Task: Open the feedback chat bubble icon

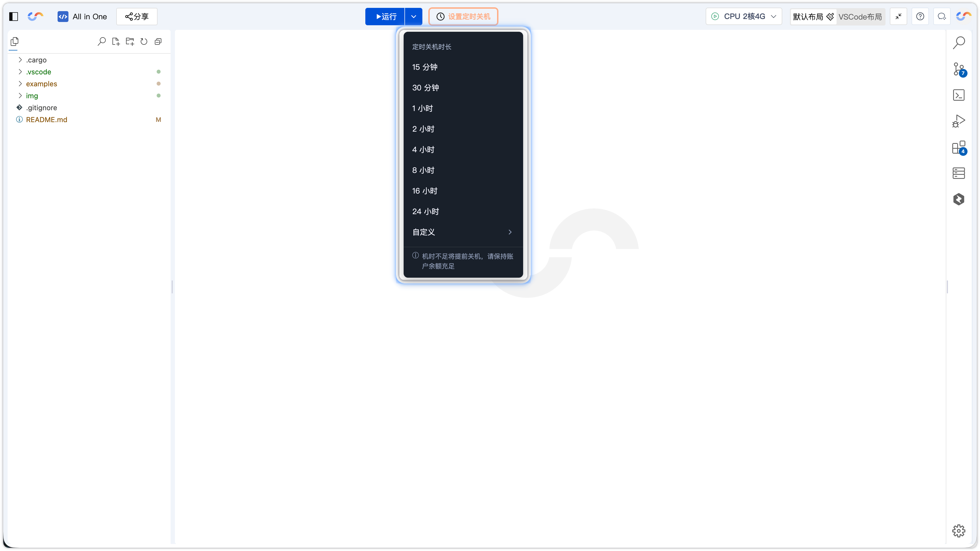Action: (x=942, y=16)
